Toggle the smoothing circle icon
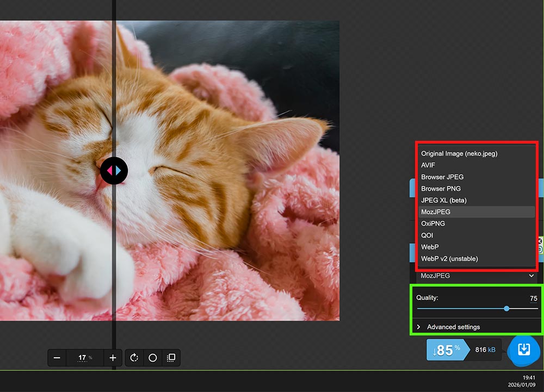The image size is (544, 392). coord(153,358)
